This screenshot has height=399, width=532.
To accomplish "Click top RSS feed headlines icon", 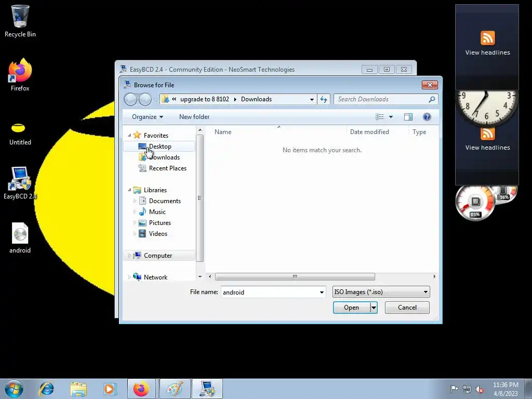I will 487,37.
